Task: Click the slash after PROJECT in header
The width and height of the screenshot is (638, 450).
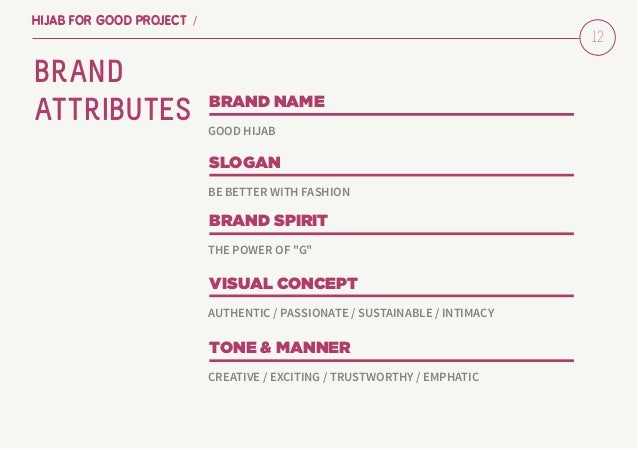Action: (x=195, y=20)
